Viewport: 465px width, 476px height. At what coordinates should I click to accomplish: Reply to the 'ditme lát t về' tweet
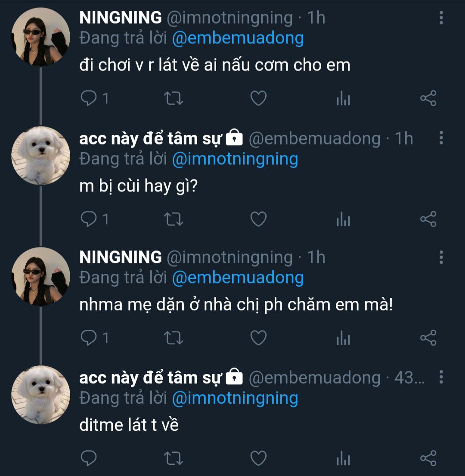click(x=89, y=458)
